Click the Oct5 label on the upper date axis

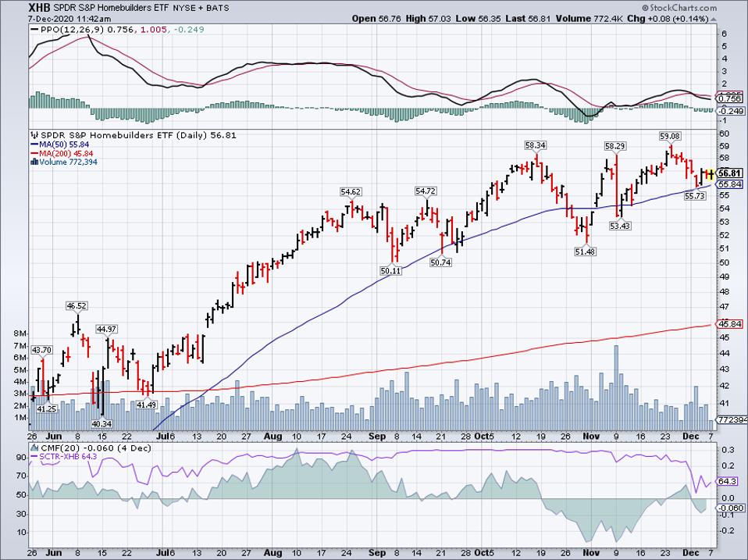(x=484, y=437)
